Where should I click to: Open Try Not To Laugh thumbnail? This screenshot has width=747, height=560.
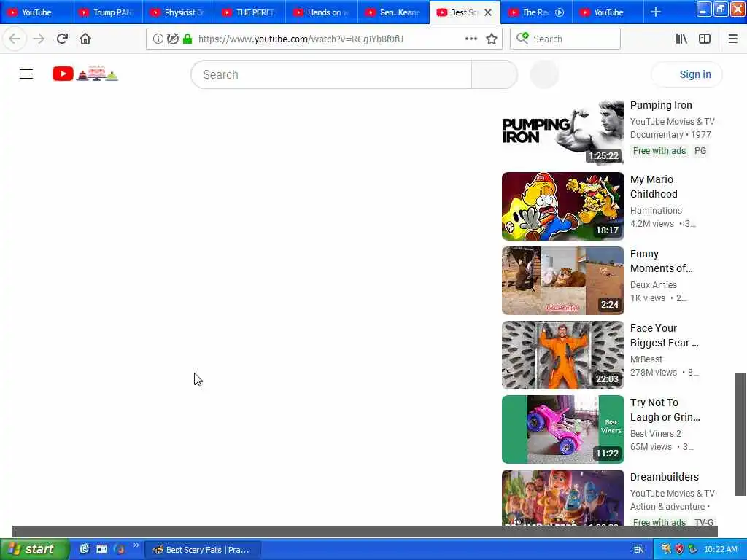point(562,429)
